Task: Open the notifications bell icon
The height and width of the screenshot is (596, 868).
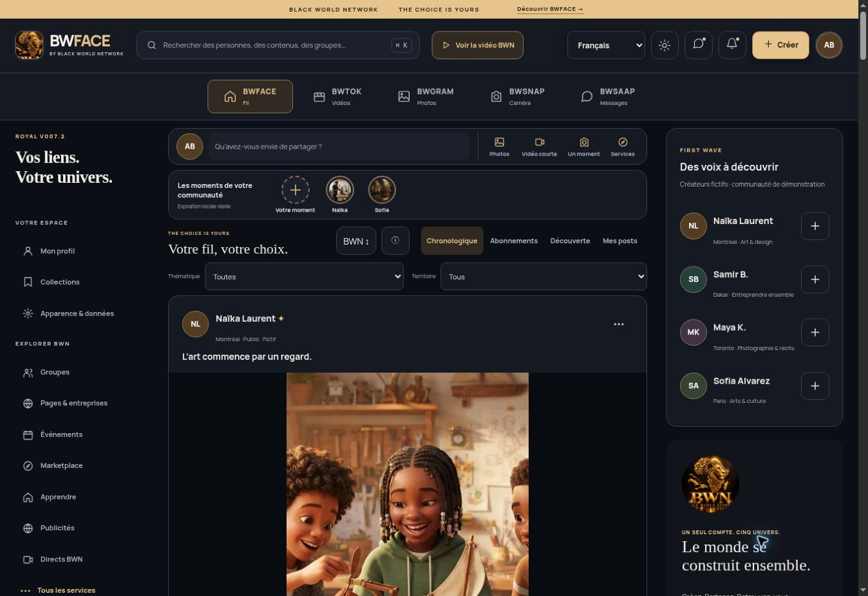Action: coord(732,45)
